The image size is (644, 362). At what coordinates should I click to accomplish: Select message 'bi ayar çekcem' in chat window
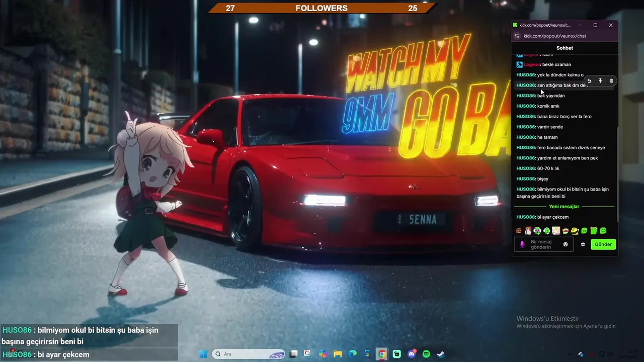click(x=553, y=217)
